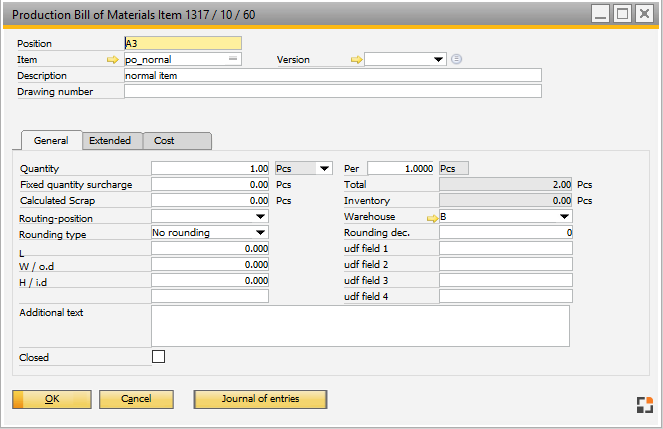Viewport: 663px width, 429px height.
Task: Click the orange link arrow beside Version
Action: (355, 60)
